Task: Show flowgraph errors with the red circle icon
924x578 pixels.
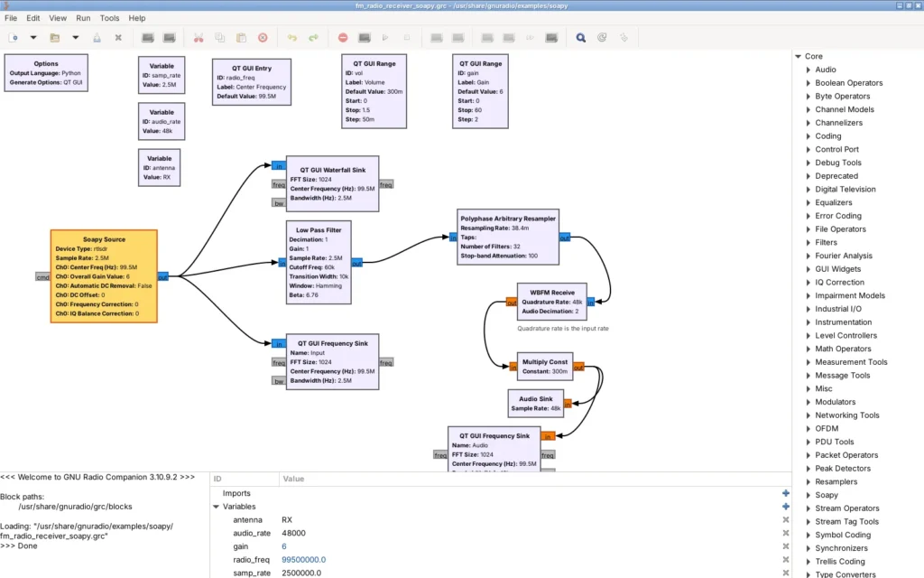Action: (x=343, y=38)
